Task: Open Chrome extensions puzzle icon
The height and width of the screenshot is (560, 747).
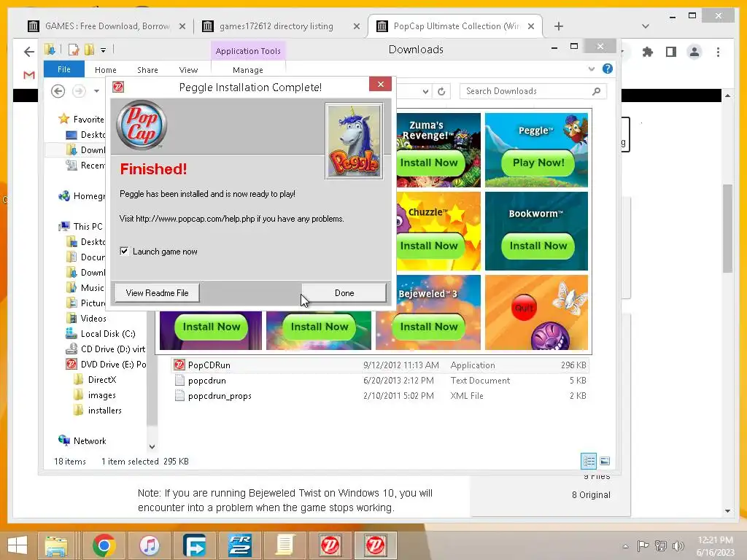Action: [648, 52]
